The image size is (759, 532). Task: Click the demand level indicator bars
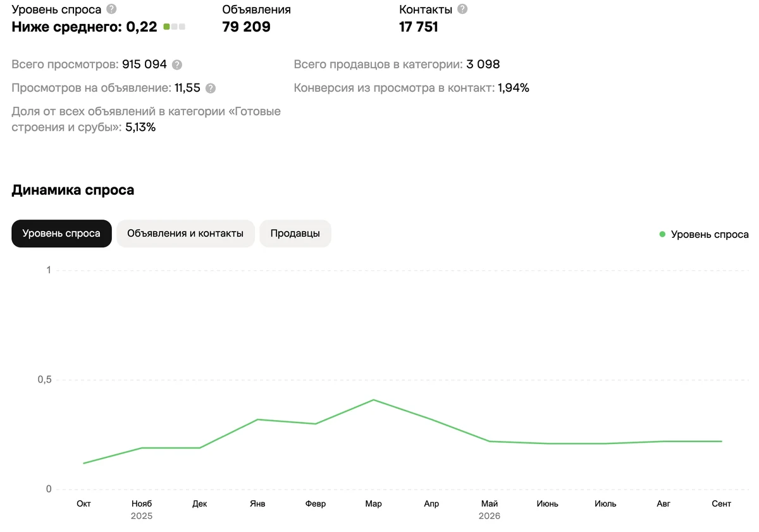[x=174, y=27]
